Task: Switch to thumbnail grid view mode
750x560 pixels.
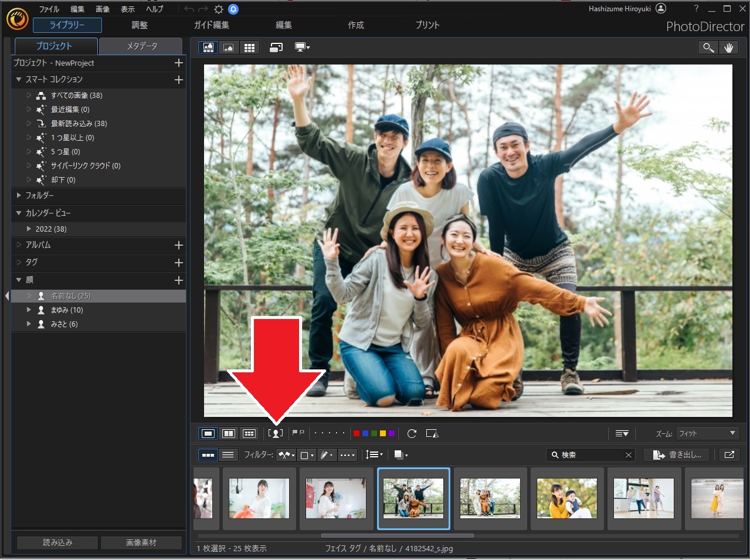Action: (249, 47)
